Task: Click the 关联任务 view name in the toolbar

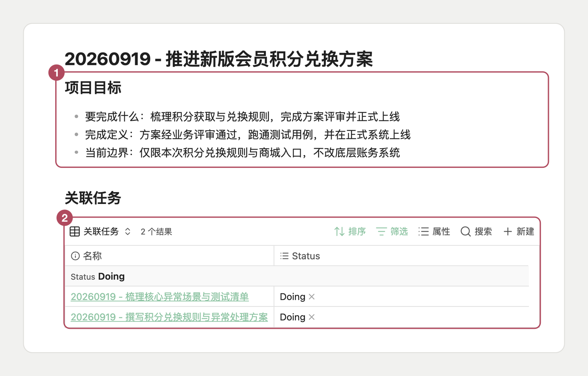Action: [x=101, y=232]
